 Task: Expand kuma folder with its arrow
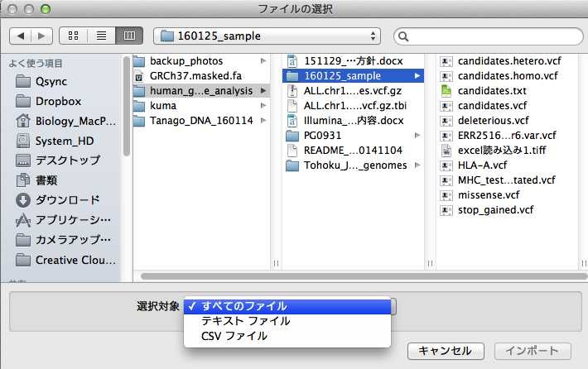point(263,106)
